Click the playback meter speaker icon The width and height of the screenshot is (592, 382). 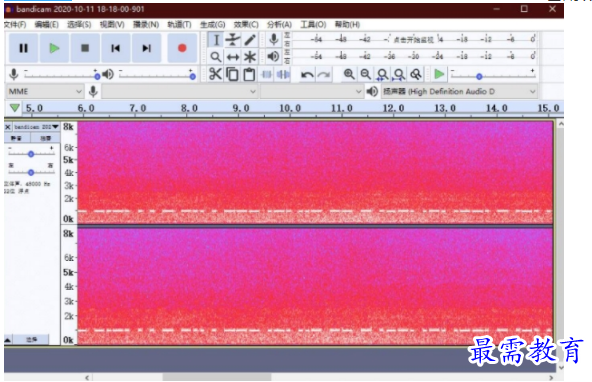coord(273,57)
